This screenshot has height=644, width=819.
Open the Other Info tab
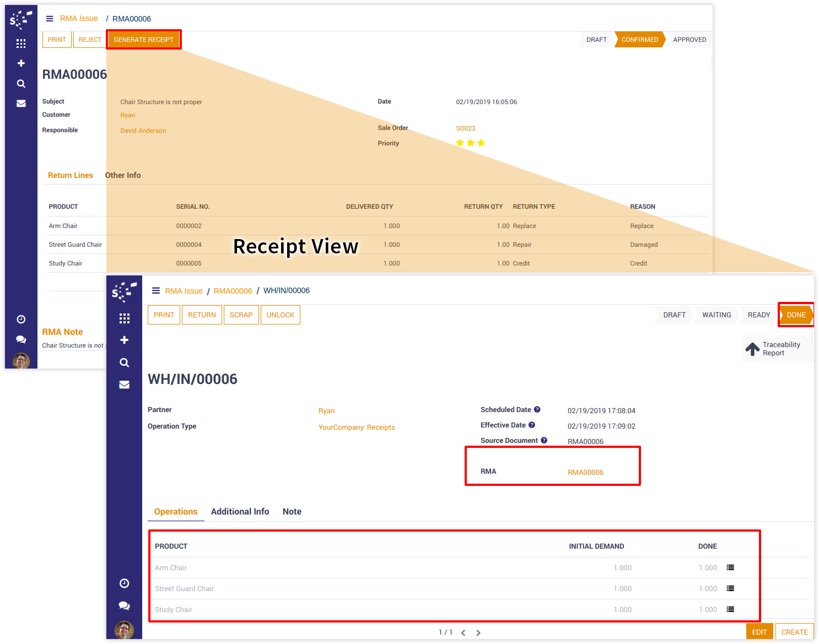coord(123,175)
